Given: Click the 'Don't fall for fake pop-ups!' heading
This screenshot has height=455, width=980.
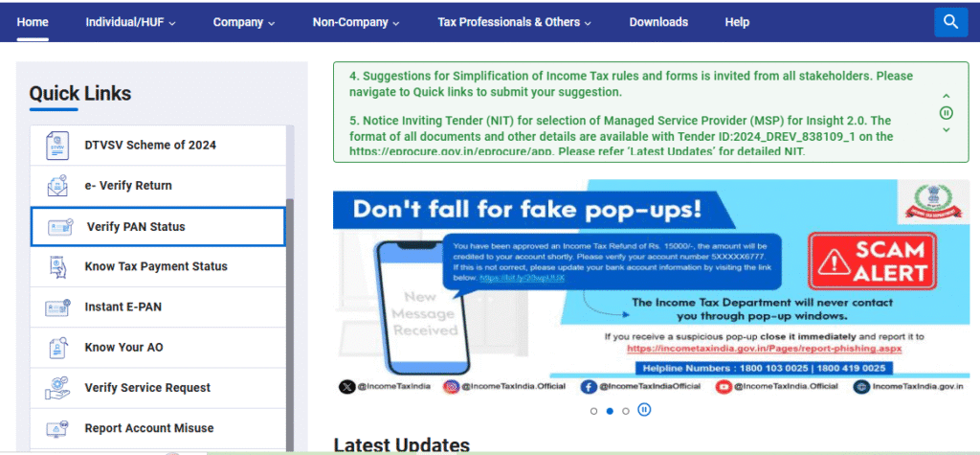Looking at the screenshot, I should point(526,209).
